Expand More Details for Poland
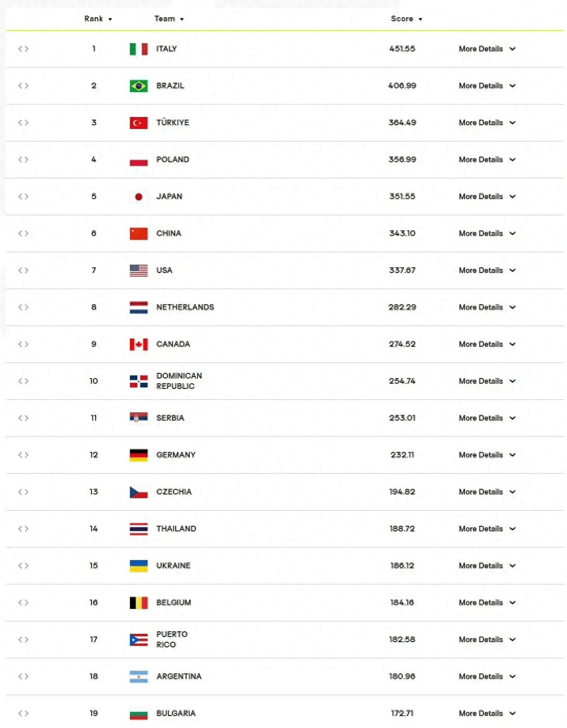 (x=487, y=160)
